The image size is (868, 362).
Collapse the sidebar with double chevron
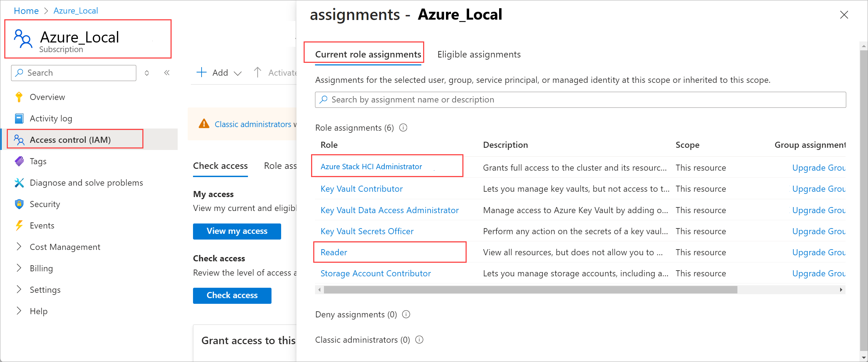(167, 73)
